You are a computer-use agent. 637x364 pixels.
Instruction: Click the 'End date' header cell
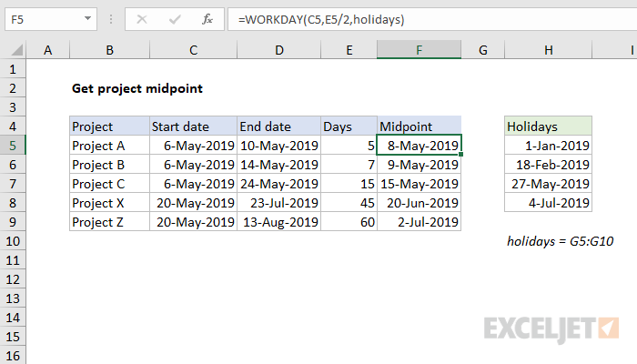[279, 126]
